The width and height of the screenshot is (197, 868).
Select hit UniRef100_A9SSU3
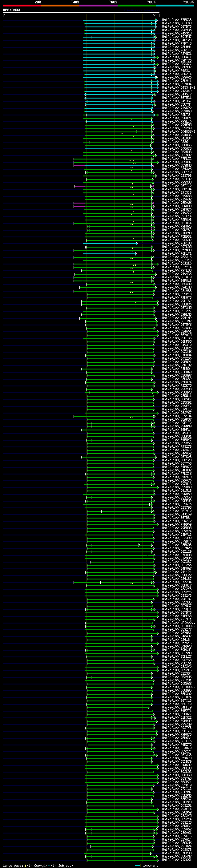click(177, 183)
